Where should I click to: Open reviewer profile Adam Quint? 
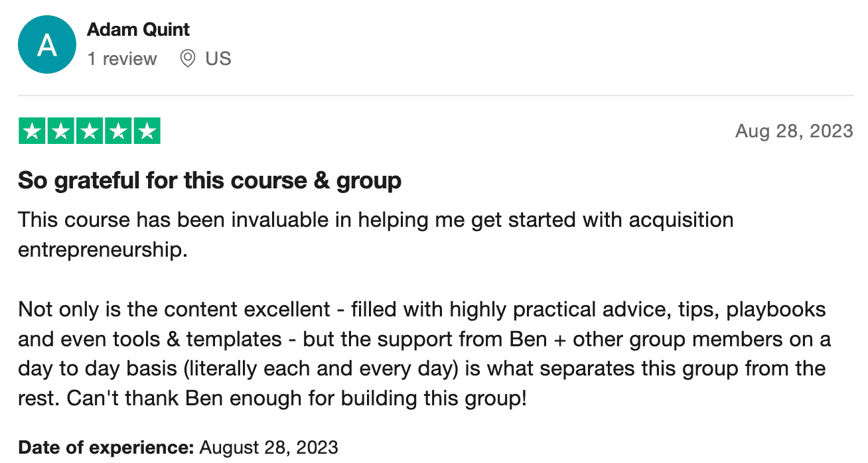(138, 30)
